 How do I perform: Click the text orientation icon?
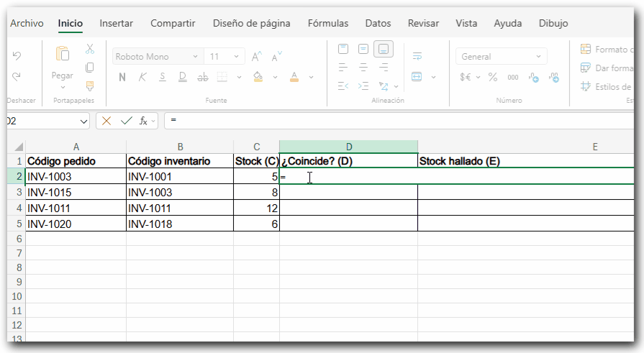coord(384,86)
